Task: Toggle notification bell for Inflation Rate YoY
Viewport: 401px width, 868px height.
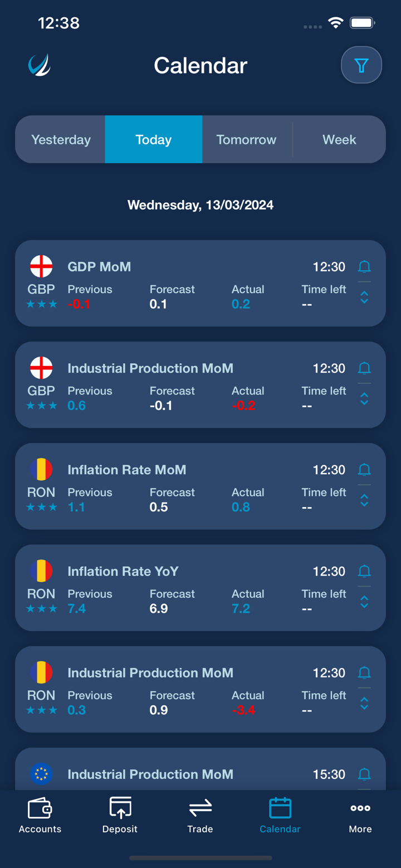Action: pyautogui.click(x=364, y=571)
